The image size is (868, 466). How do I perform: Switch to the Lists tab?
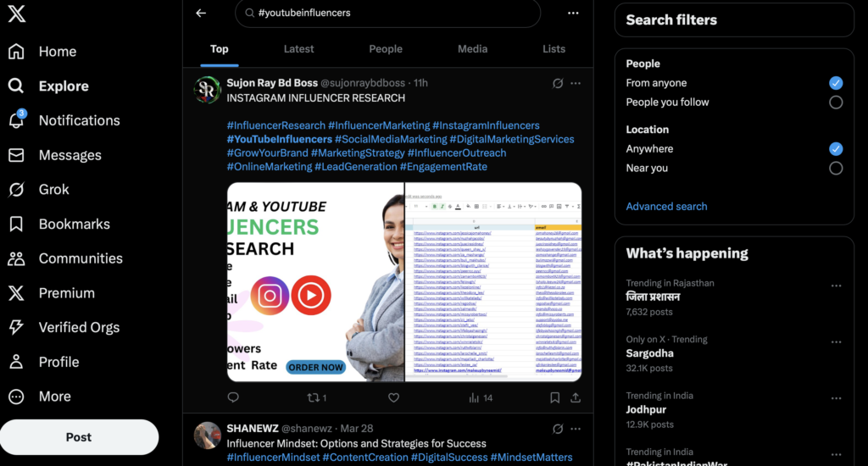pos(554,49)
